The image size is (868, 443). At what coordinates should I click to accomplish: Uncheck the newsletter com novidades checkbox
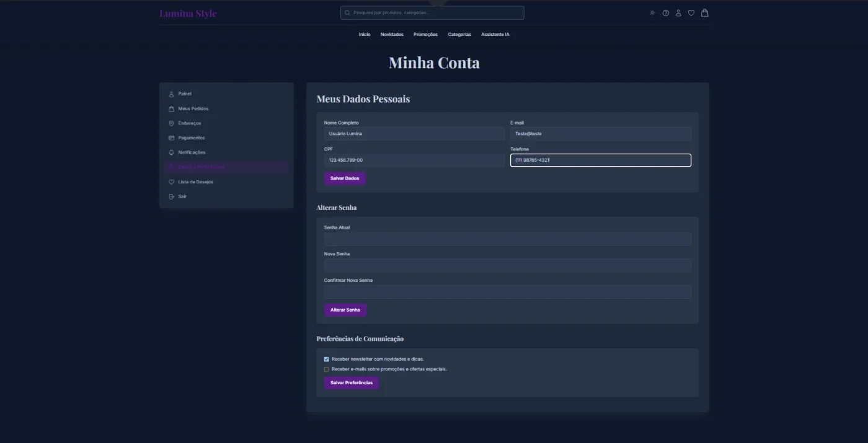(x=327, y=359)
